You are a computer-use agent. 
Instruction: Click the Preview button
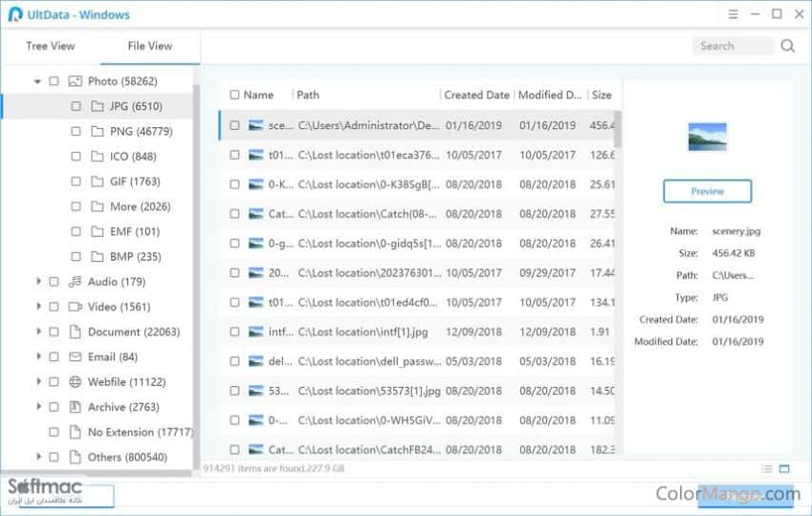coord(708,191)
